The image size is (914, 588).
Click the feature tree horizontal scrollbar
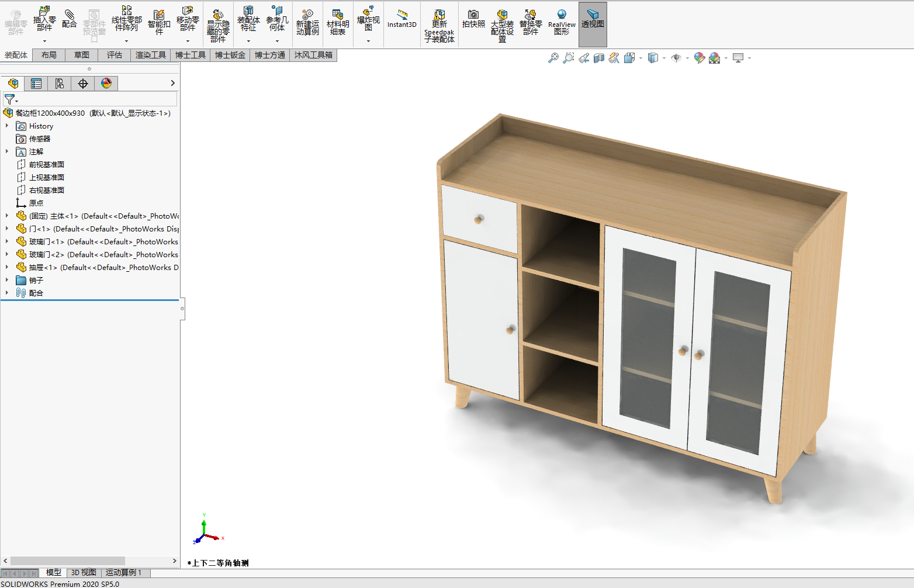[67, 561]
